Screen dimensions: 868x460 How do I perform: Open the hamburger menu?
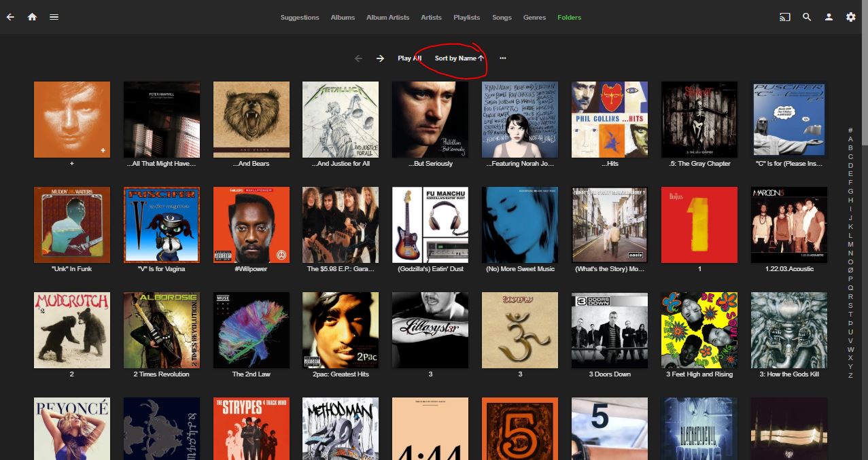coord(54,17)
